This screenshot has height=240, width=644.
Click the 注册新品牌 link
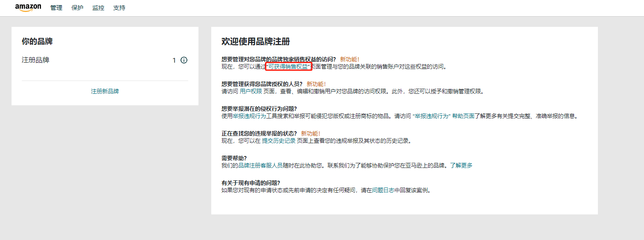105,91
